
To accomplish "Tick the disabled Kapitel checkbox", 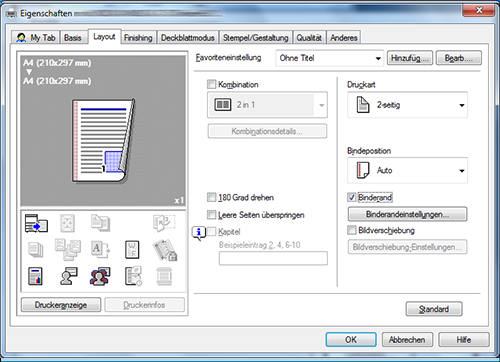I will click(x=211, y=231).
